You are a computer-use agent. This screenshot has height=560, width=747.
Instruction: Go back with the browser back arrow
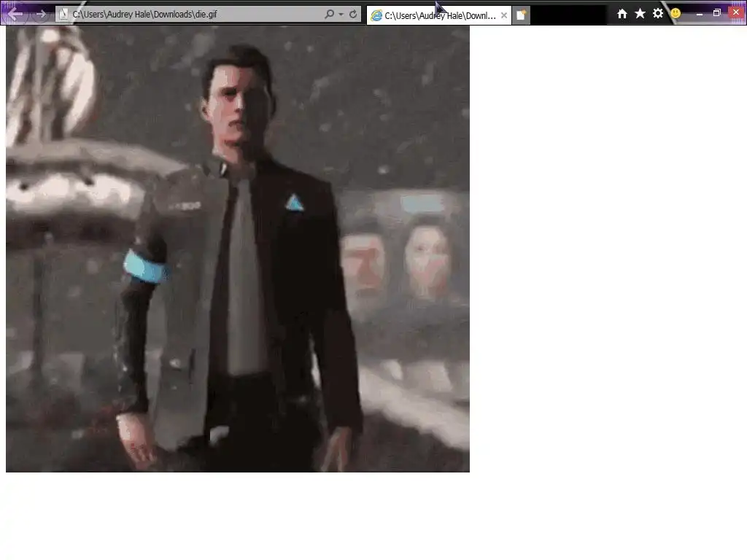click(15, 14)
